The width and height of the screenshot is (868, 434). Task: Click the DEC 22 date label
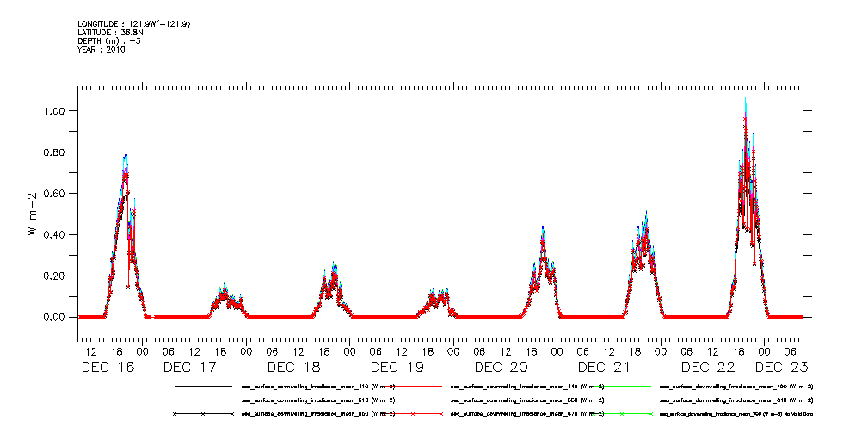tap(708, 367)
